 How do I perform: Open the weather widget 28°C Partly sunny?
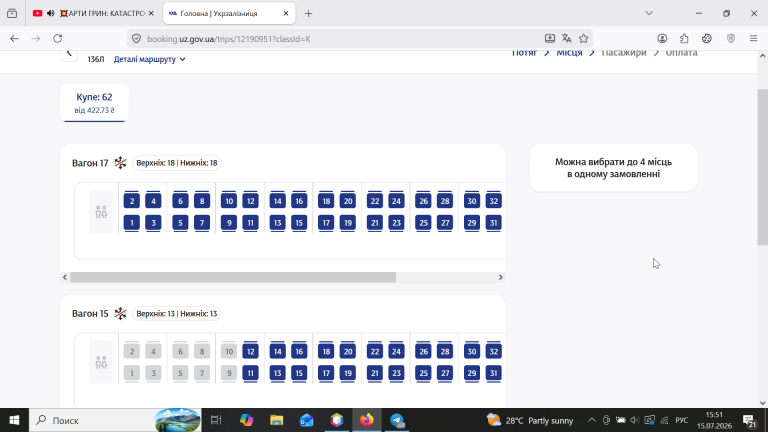click(530, 420)
